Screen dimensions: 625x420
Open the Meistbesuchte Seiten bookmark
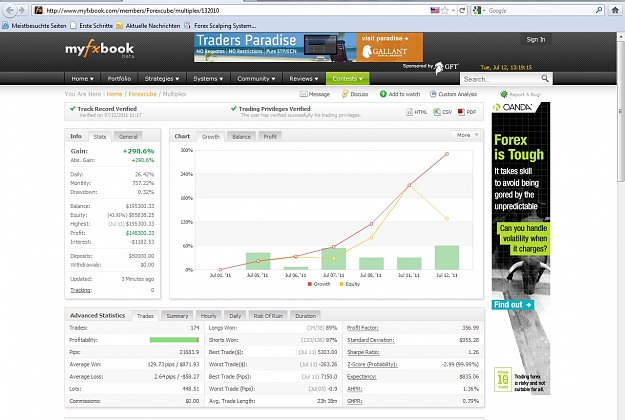[x=35, y=26]
